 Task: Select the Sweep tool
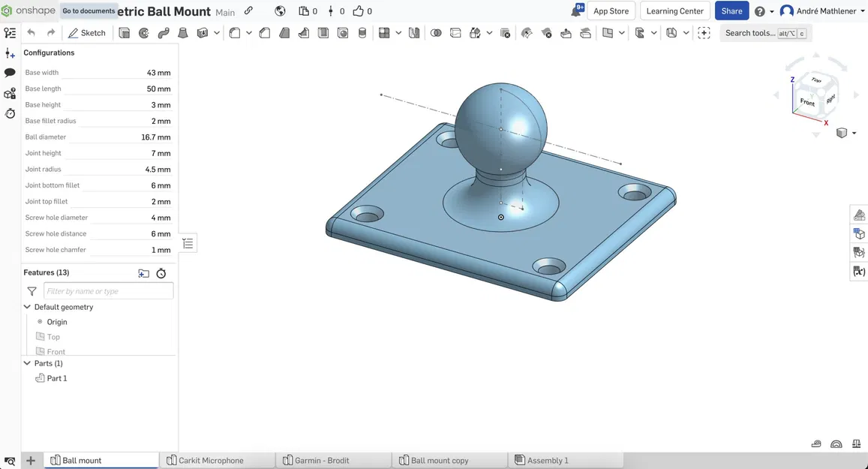click(x=162, y=33)
